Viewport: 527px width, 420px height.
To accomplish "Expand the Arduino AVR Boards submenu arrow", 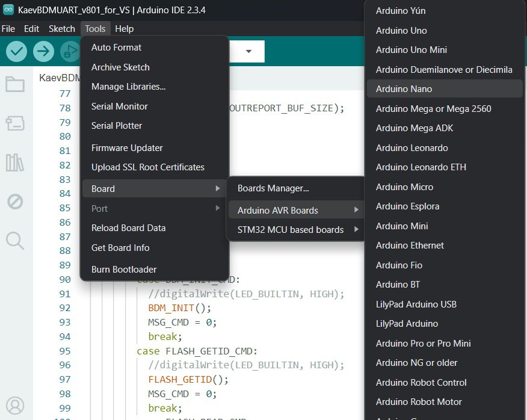I will pyautogui.click(x=356, y=210).
